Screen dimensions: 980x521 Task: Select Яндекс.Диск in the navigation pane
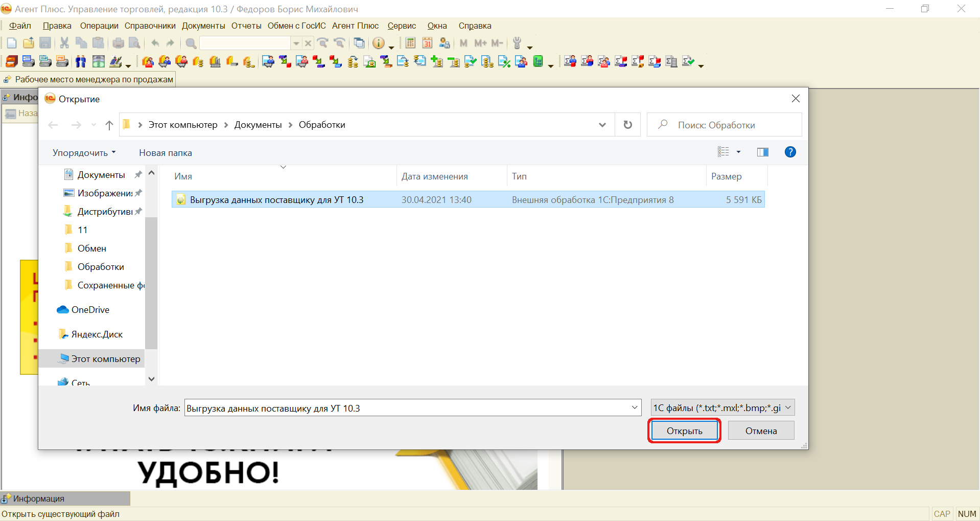click(x=97, y=334)
